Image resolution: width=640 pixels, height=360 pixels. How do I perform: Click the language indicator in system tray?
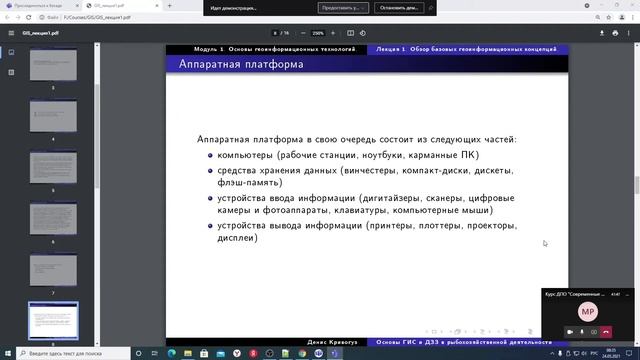pyautogui.click(x=594, y=353)
